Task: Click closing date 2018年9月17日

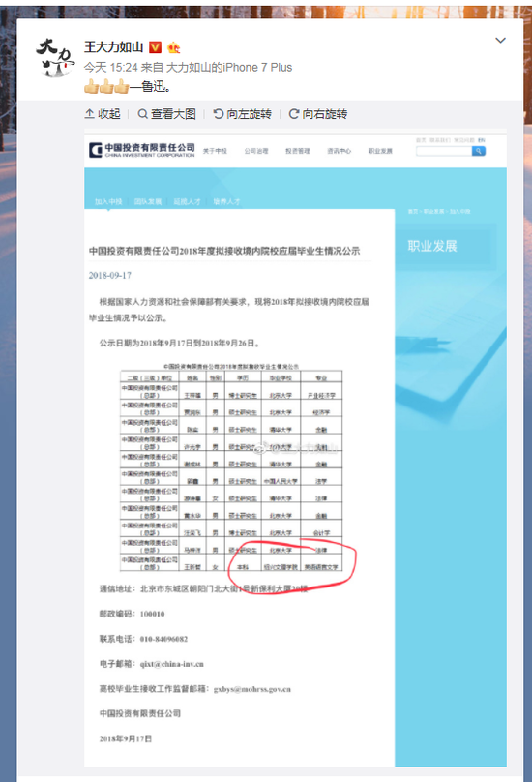Action: click(x=125, y=739)
